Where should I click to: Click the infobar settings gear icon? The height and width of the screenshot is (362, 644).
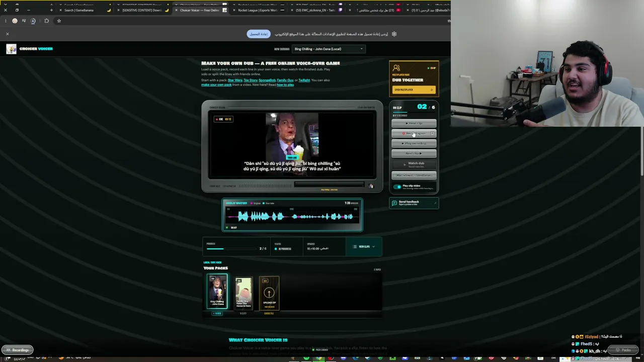394,34
